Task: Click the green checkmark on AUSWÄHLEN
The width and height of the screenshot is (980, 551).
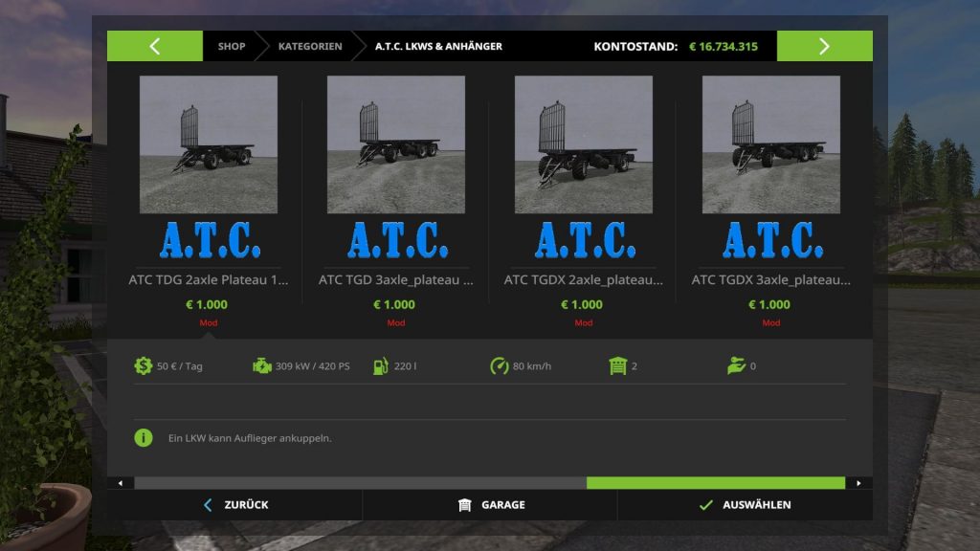Action: [708, 504]
